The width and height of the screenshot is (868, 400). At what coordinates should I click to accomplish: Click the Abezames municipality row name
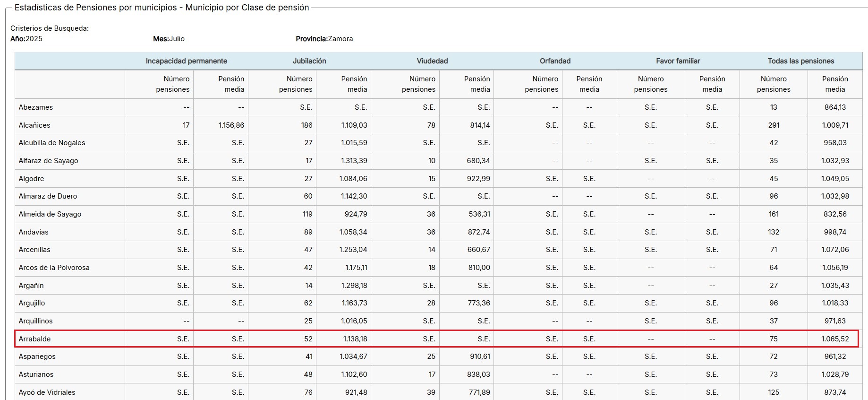36,107
